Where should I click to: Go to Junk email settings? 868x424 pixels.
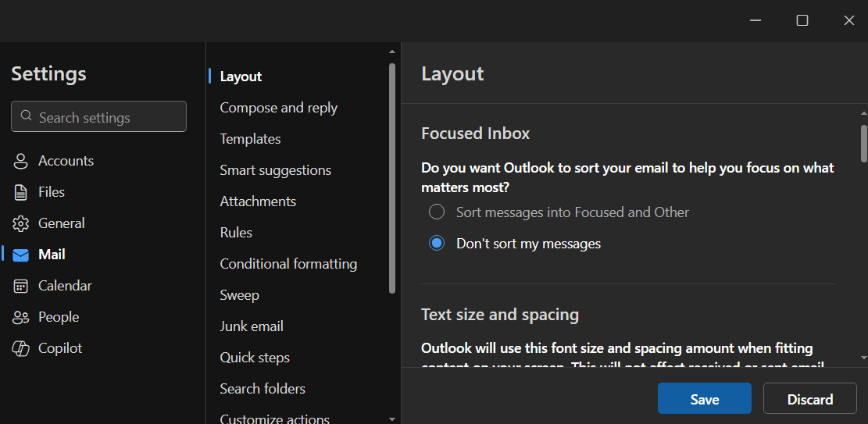(252, 326)
